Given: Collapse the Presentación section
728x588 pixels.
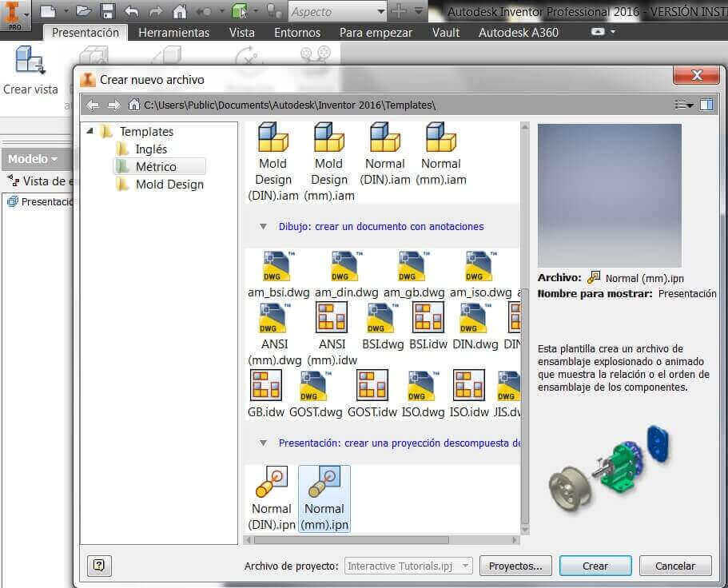Looking at the screenshot, I should pyautogui.click(x=263, y=443).
